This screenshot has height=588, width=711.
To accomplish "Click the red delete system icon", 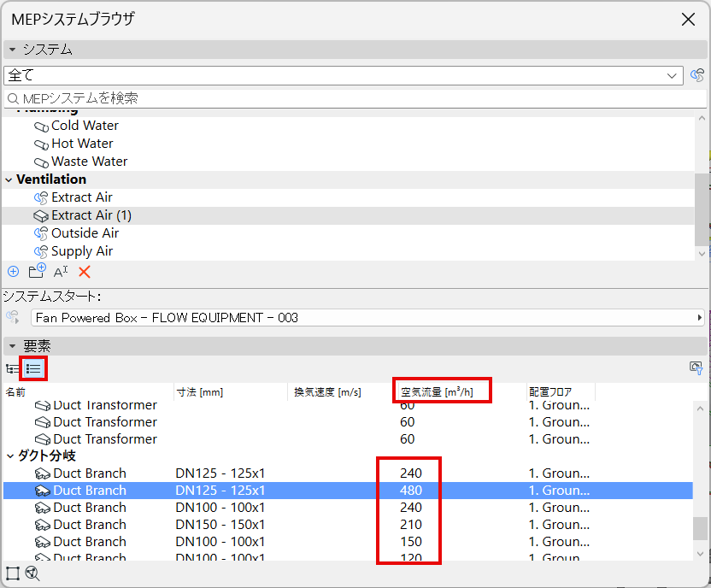I will coord(85,272).
